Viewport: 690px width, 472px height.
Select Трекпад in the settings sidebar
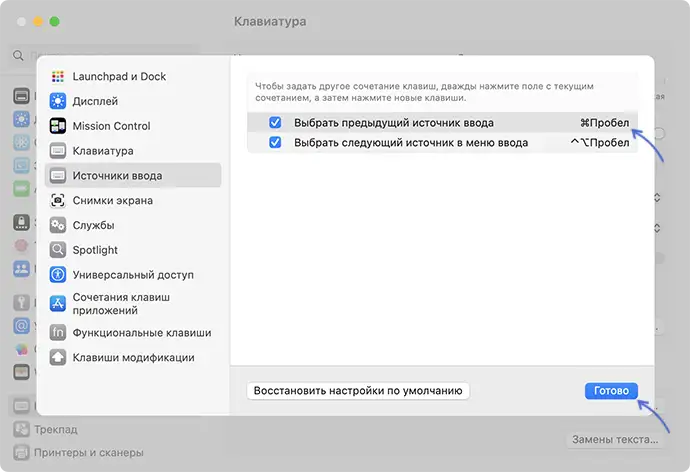55,429
